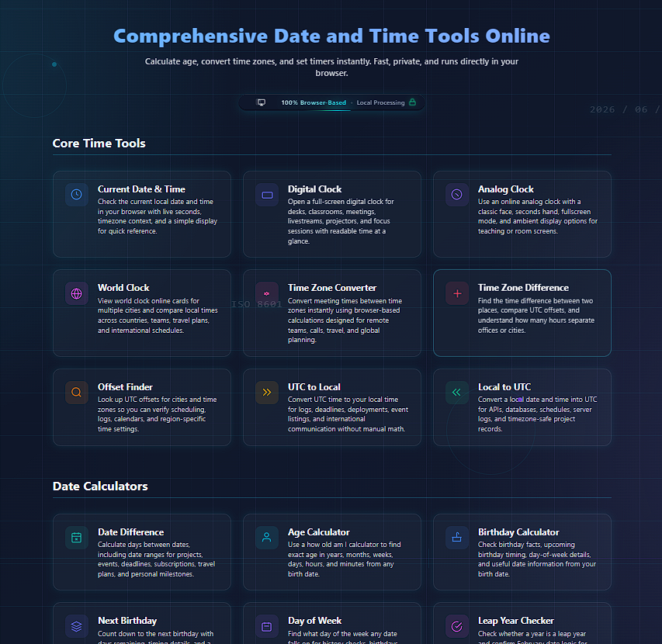Click the Local to UTC double-chevron icon

click(456, 392)
